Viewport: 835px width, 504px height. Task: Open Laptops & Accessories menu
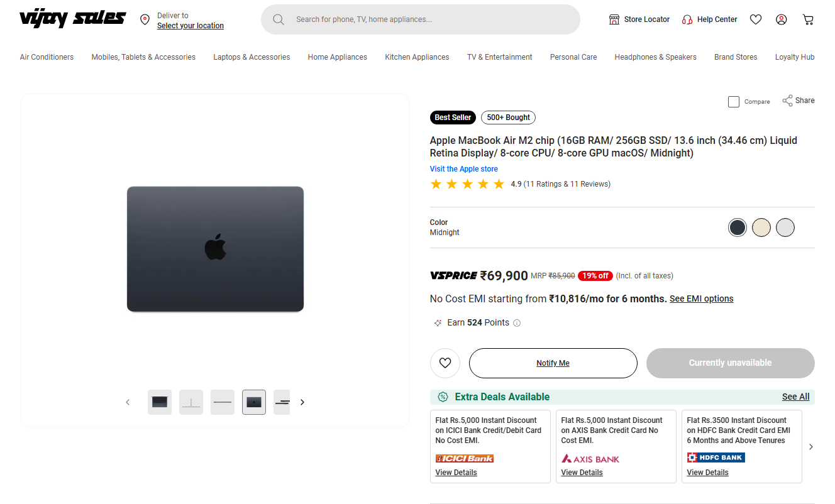click(x=252, y=57)
